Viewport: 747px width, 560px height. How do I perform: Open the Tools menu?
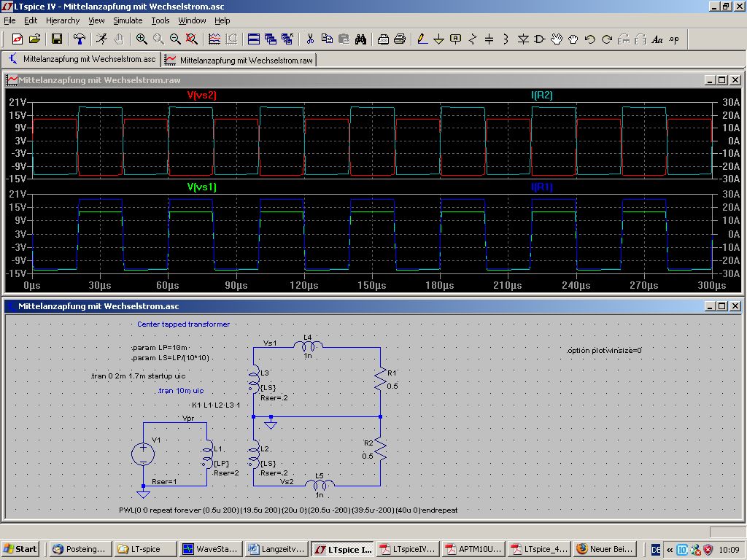160,20
